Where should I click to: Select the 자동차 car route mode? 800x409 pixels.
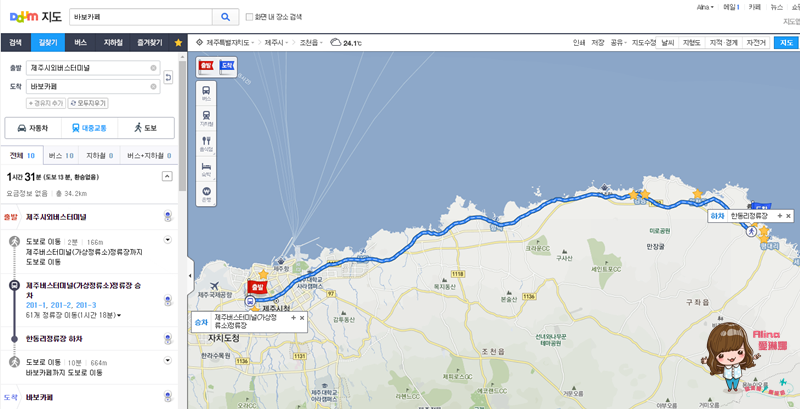tap(33, 128)
